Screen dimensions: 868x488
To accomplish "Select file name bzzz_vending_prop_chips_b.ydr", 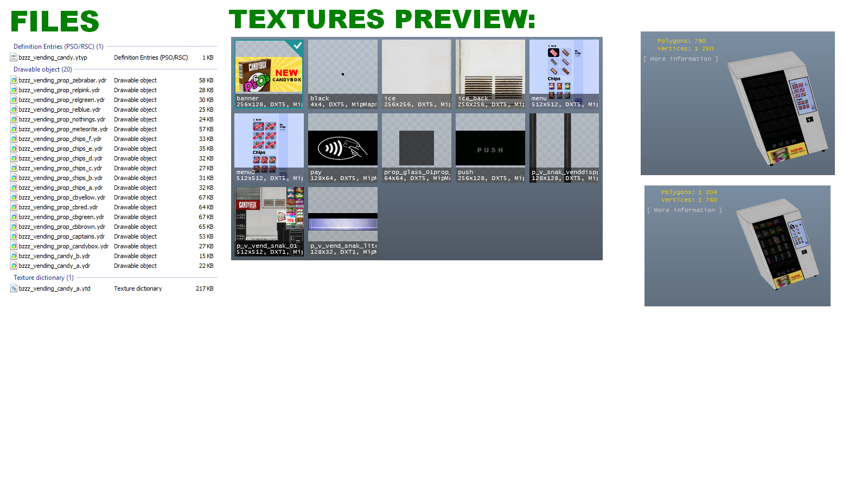I will click(x=60, y=178).
